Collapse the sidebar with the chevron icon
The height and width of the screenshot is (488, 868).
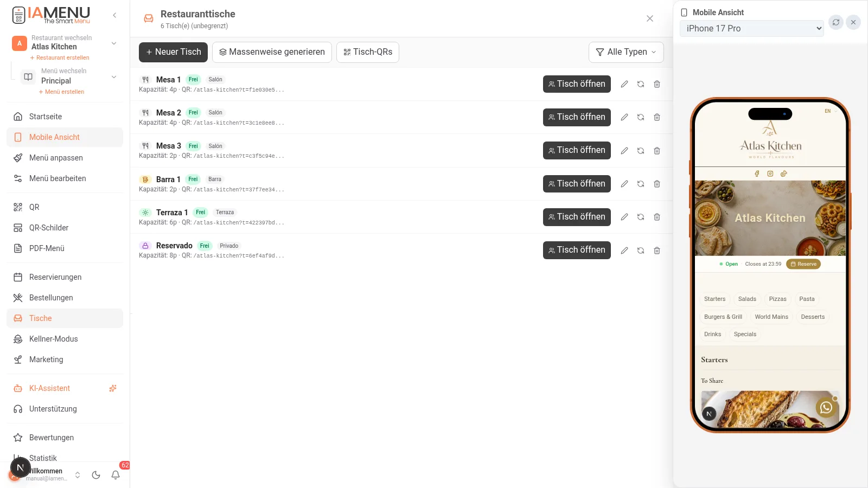(114, 15)
